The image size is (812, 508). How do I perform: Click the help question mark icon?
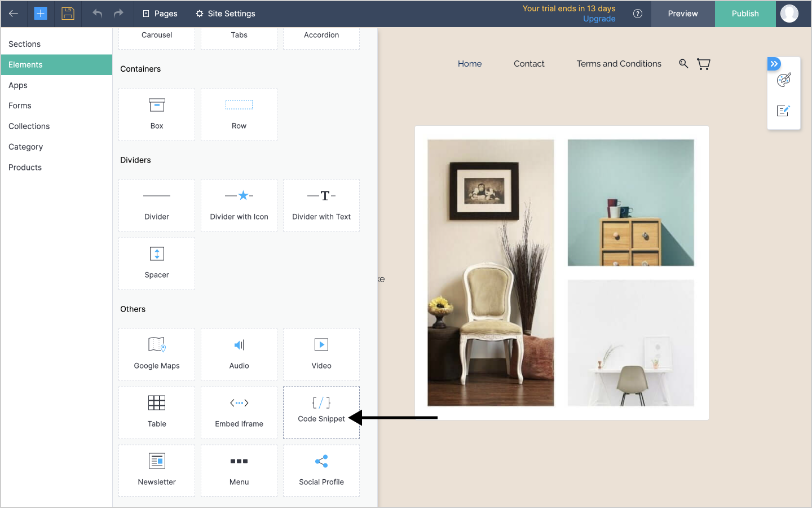click(638, 14)
